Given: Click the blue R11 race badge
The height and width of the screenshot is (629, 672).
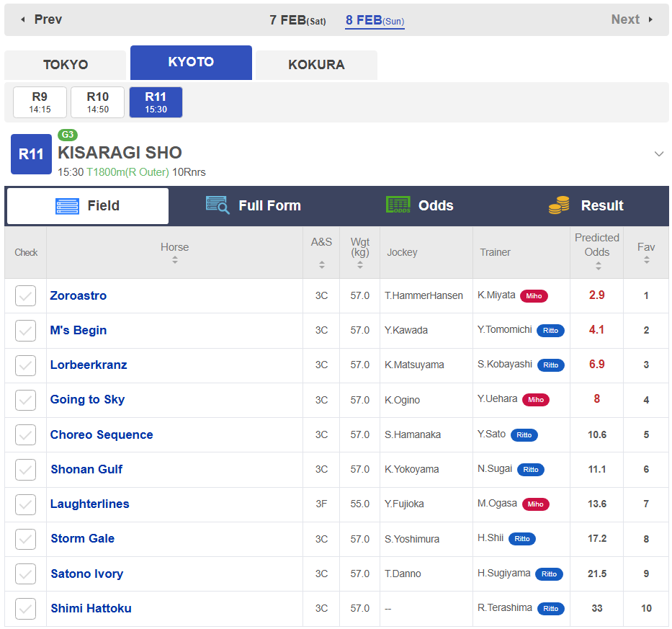Looking at the screenshot, I should (x=31, y=154).
